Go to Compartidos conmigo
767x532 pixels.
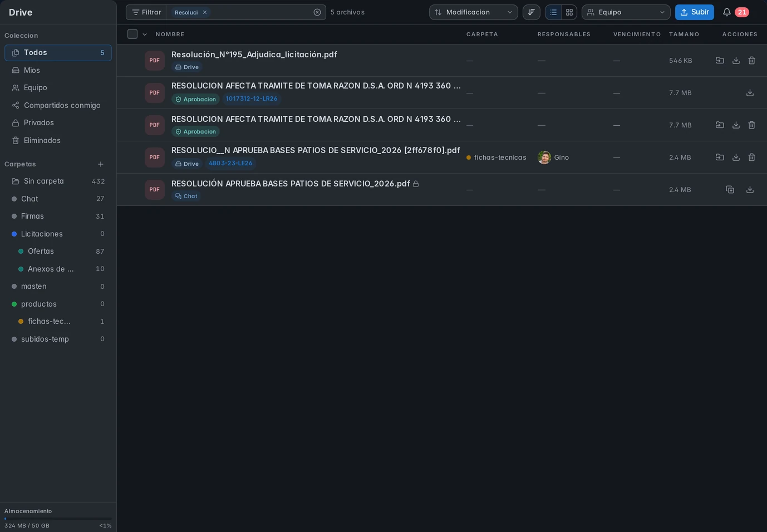click(x=58, y=105)
